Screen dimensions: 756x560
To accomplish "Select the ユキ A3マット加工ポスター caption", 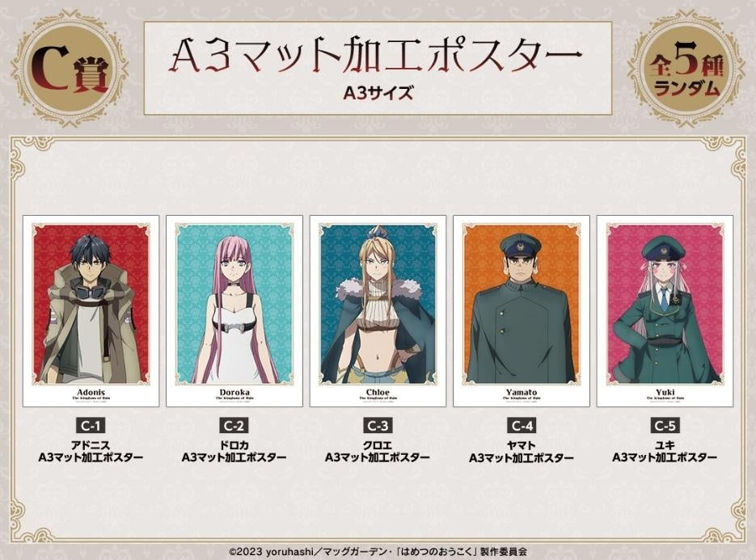I will click(665, 452).
